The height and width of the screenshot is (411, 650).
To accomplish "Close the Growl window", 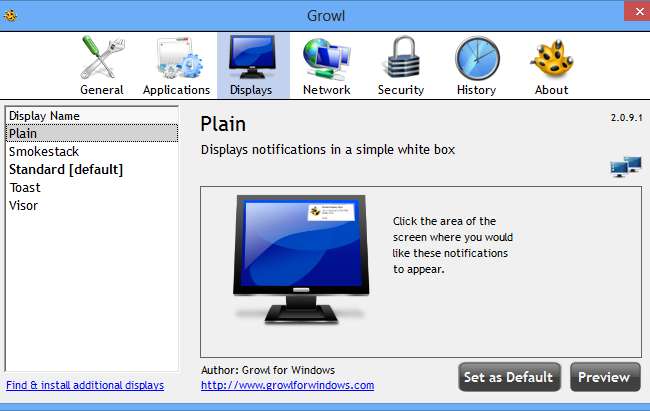I will (x=637, y=12).
